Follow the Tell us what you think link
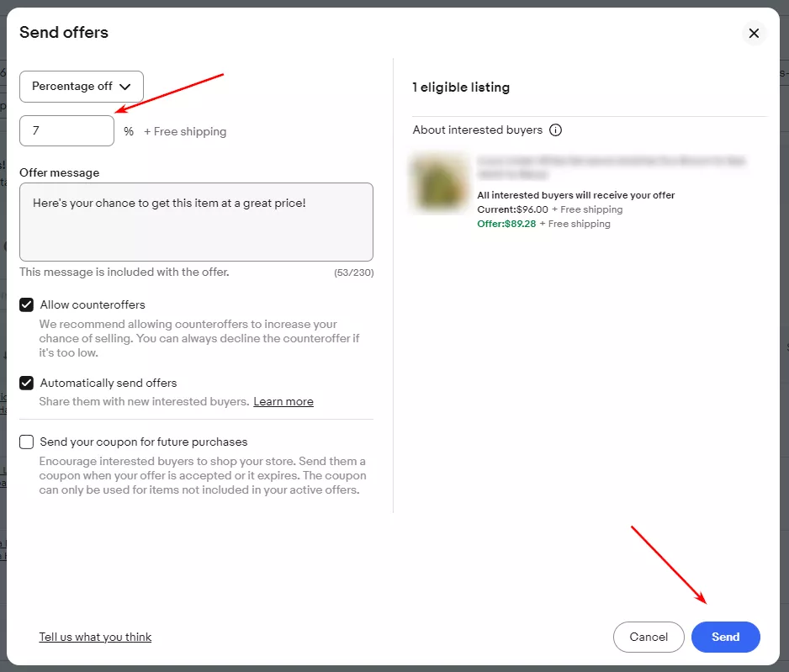This screenshot has height=672, width=789. point(95,637)
